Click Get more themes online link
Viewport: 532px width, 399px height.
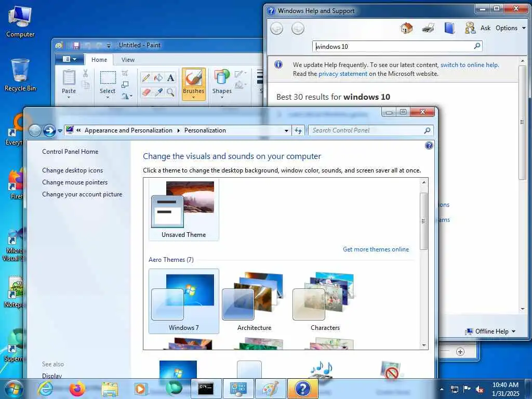point(376,249)
